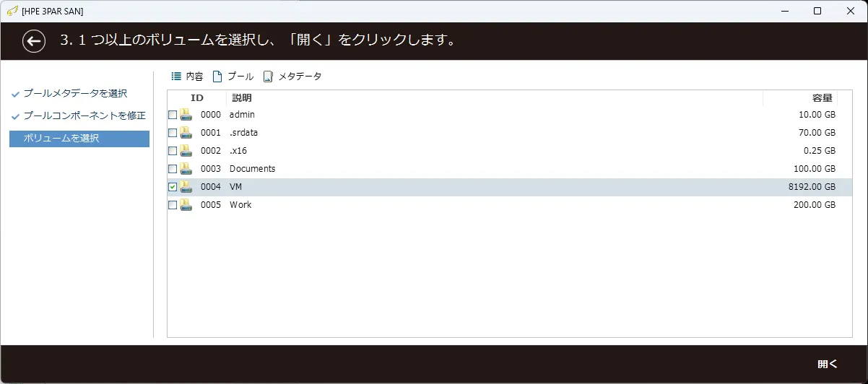The width and height of the screenshot is (868, 384).
Task: Check the .srdata volume checkbox
Action: tap(173, 133)
